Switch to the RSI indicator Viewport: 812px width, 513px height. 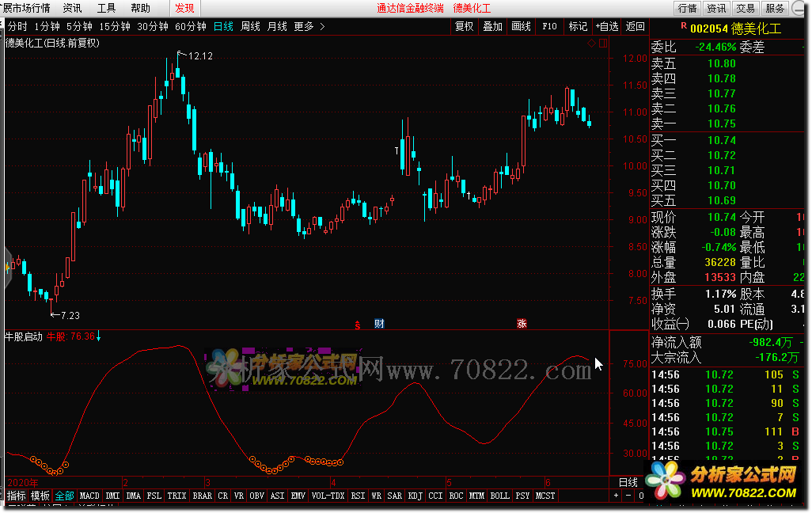click(x=358, y=496)
